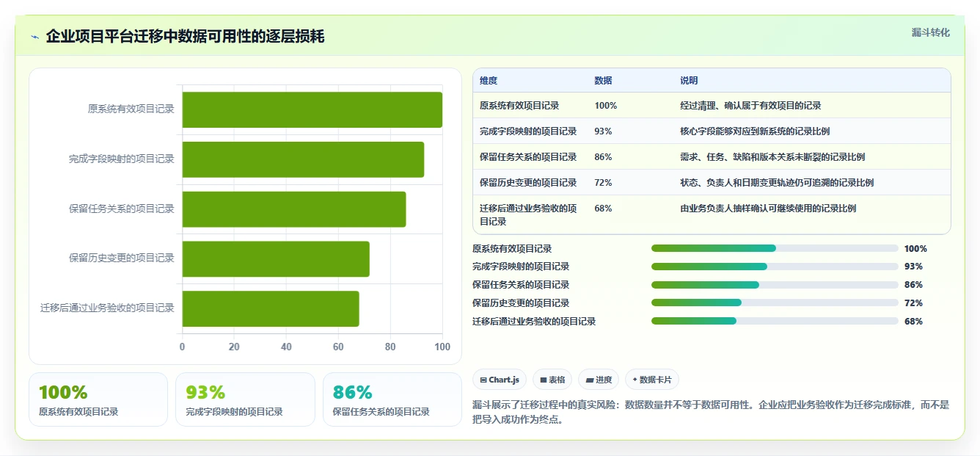Viewport: 980px width, 456px height.
Task: Click the 86% progress bar for 保留任务关系
Action: pos(775,285)
